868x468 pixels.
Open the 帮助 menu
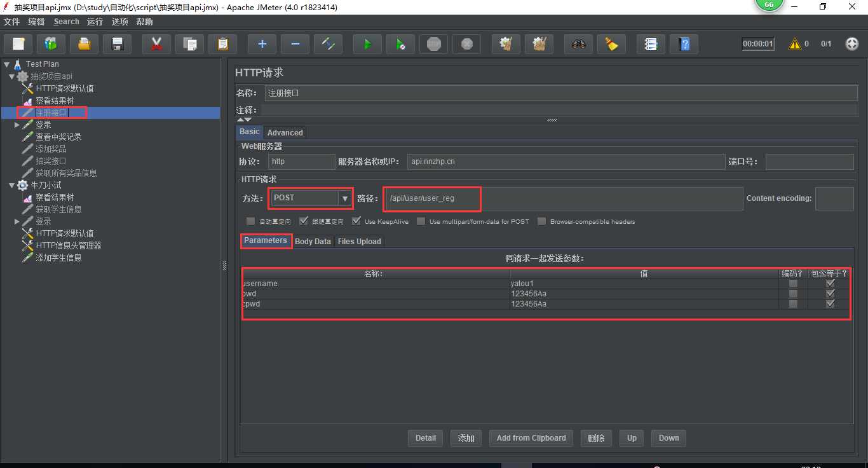tap(144, 22)
